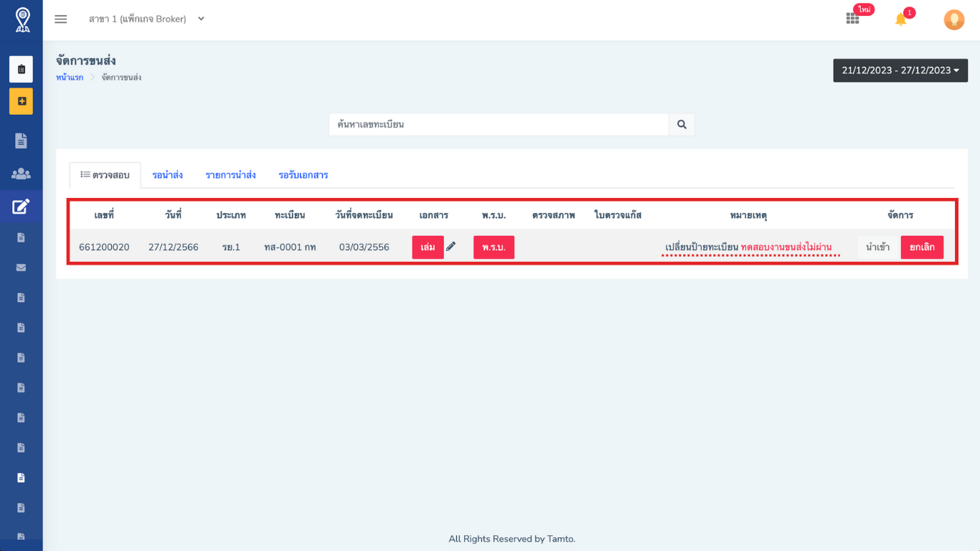Viewport: 980px width, 551px height.
Task: Click the จัดการ column header
Action: [900, 215]
